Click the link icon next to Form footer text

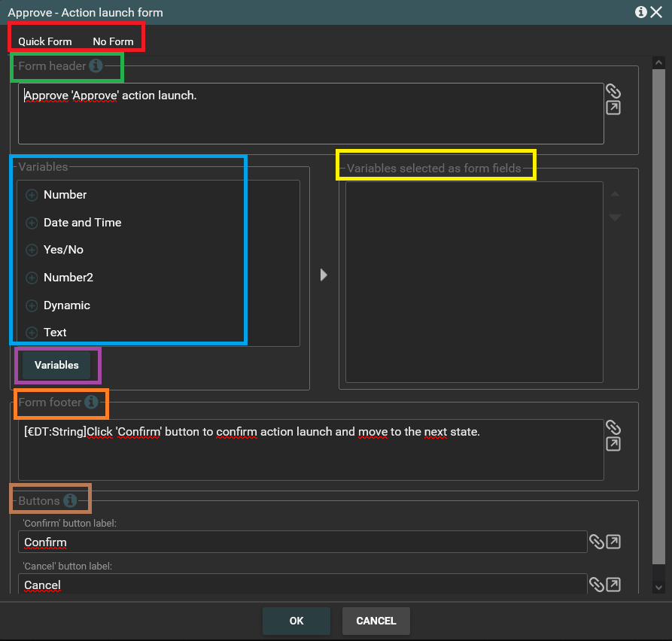(613, 427)
